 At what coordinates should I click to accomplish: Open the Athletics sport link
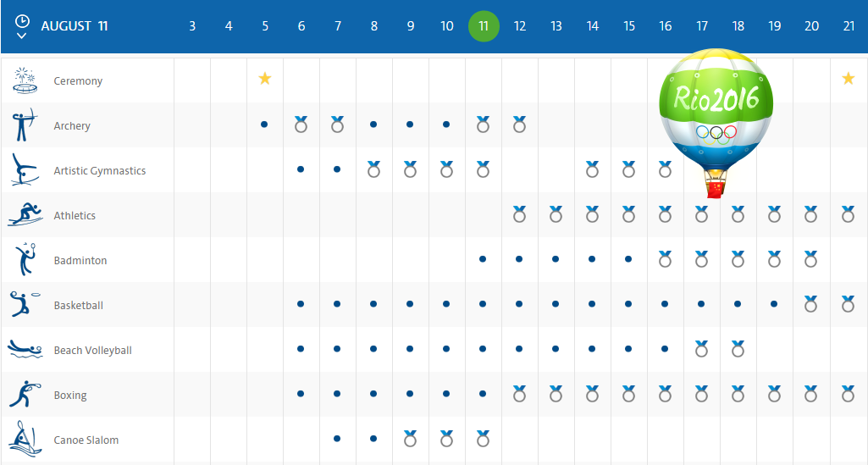pos(75,215)
